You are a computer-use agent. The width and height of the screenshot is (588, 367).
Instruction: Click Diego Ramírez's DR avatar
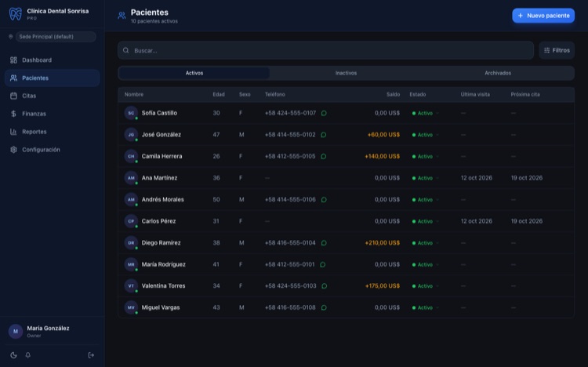(x=131, y=243)
